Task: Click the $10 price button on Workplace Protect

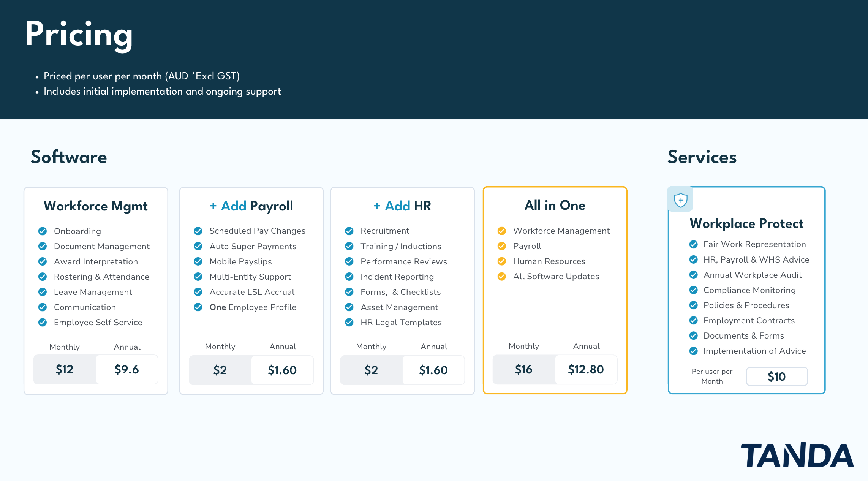Action: (x=776, y=377)
